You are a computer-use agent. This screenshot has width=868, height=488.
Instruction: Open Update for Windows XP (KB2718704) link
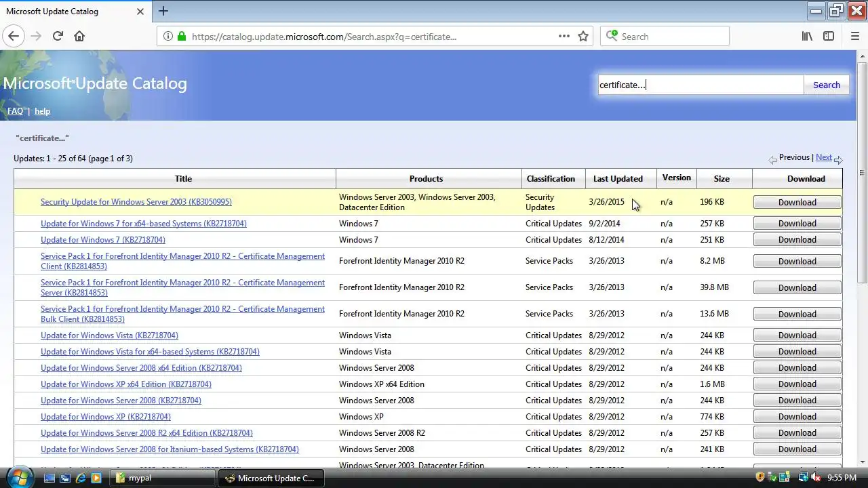106,417
